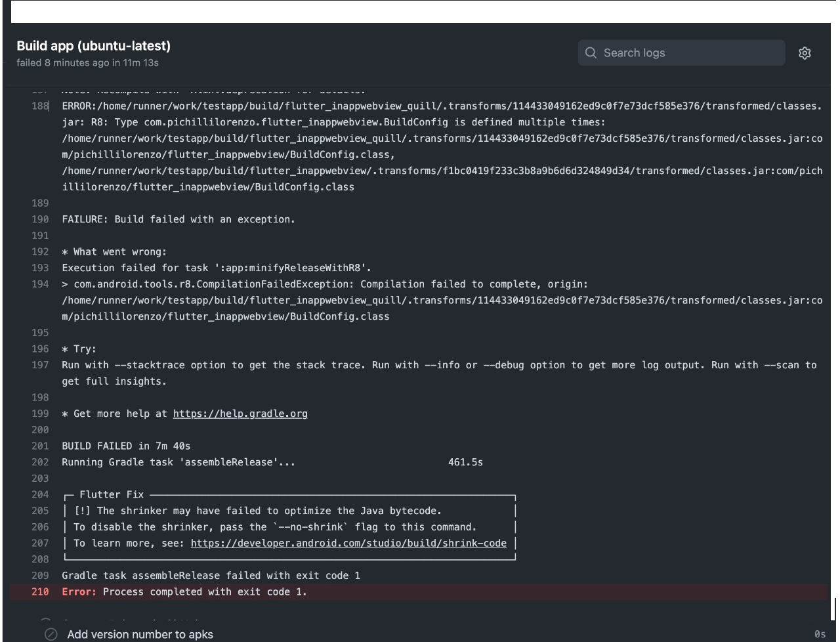Click the '* What went wrong:' line
This screenshot has width=840, height=642.
pyautogui.click(x=114, y=251)
